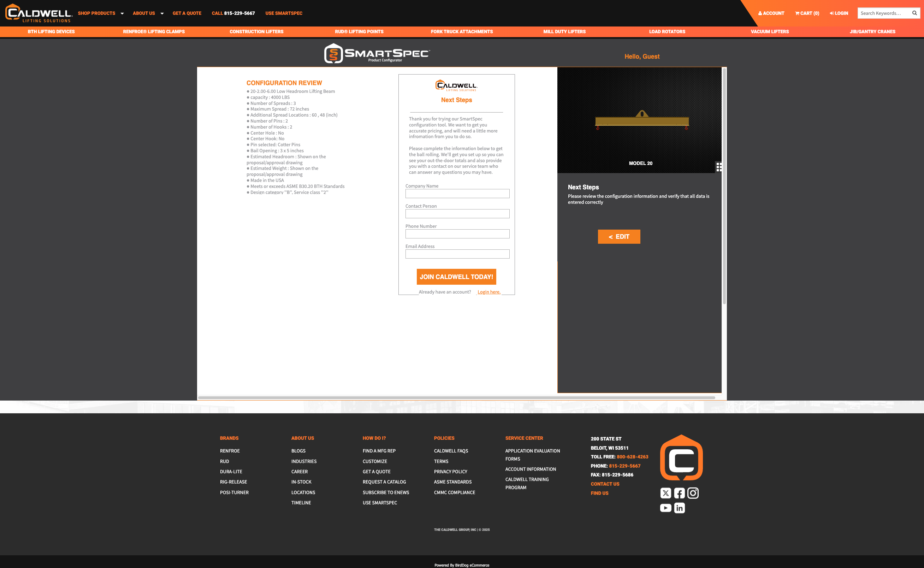Open the YouTube social icon
This screenshot has width=924, height=568.
(665, 508)
